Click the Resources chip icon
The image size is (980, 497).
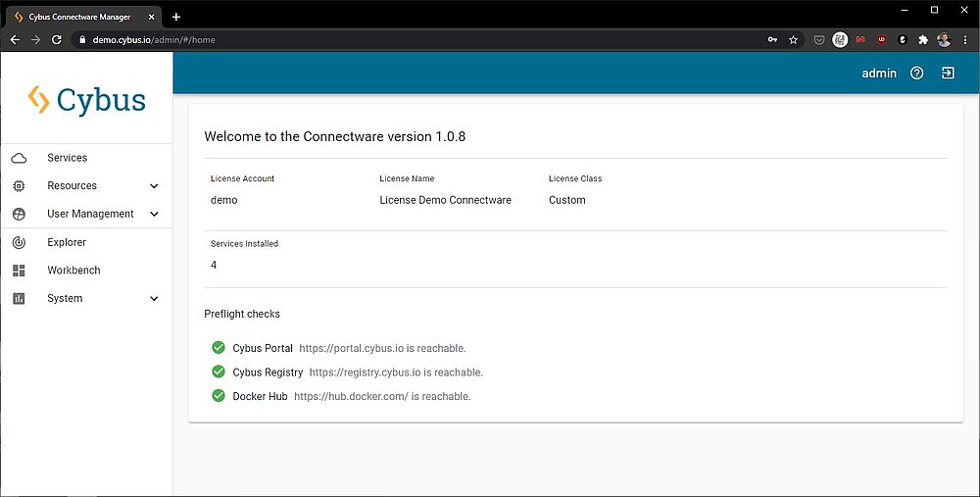click(x=19, y=185)
